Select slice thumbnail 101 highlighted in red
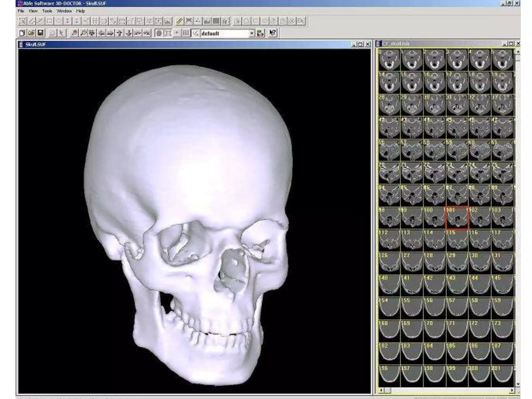Viewport: 532px width, 399px height. 457,218
